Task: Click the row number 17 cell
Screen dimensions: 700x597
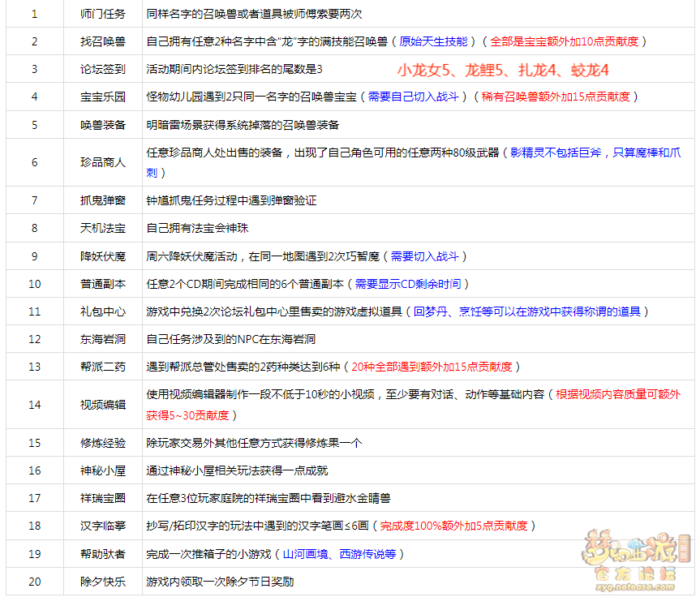Action: [x=35, y=498]
